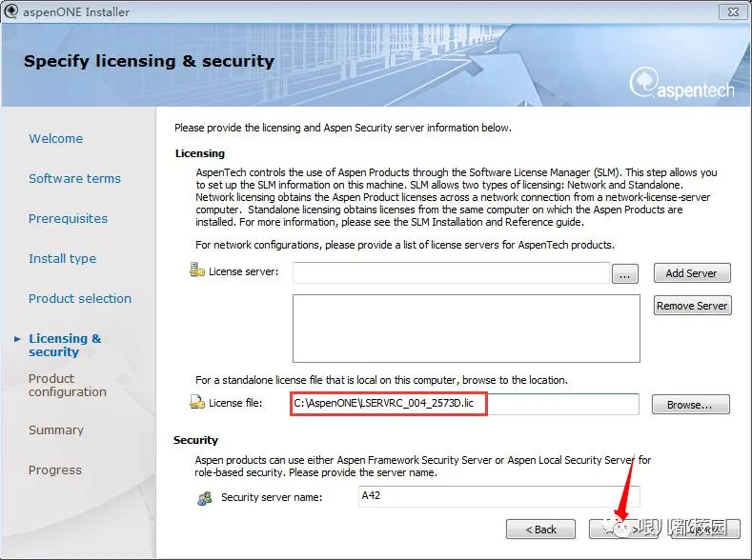This screenshot has height=560, width=752.
Task: Select the Prerequisites step
Action: click(68, 218)
